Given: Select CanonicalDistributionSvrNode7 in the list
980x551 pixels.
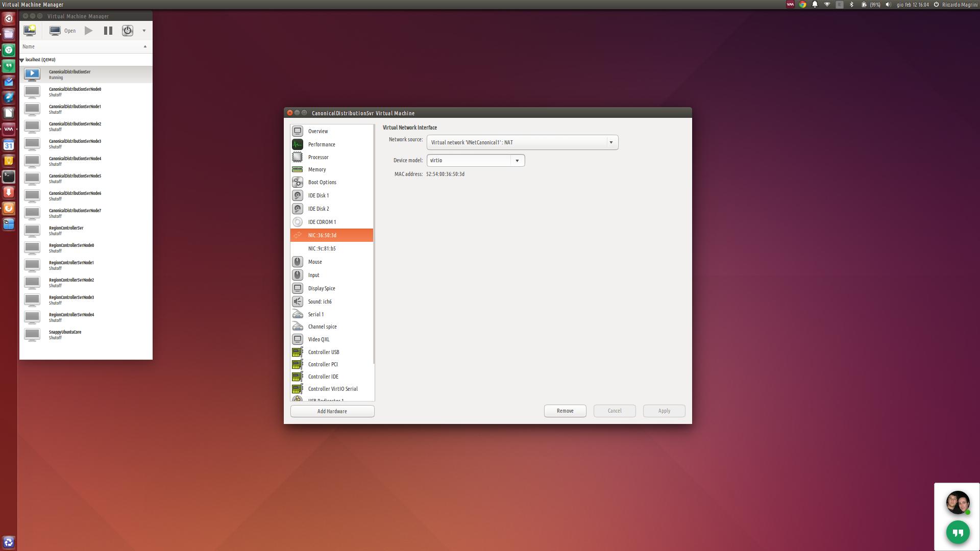Looking at the screenshot, I should coord(86,213).
